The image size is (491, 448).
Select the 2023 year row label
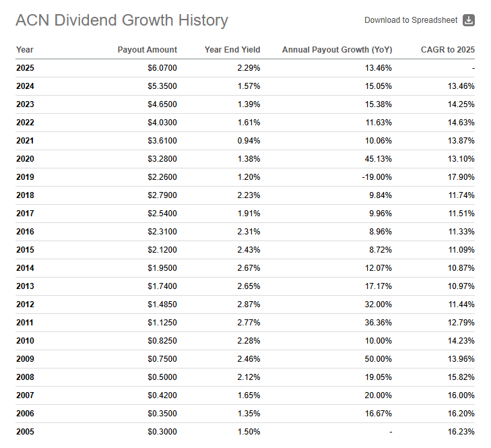(25, 104)
